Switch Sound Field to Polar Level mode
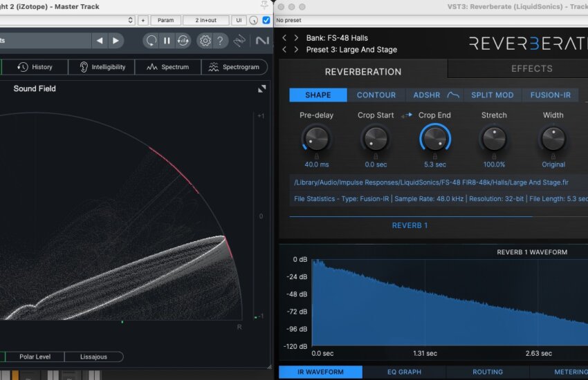 [x=35, y=357]
